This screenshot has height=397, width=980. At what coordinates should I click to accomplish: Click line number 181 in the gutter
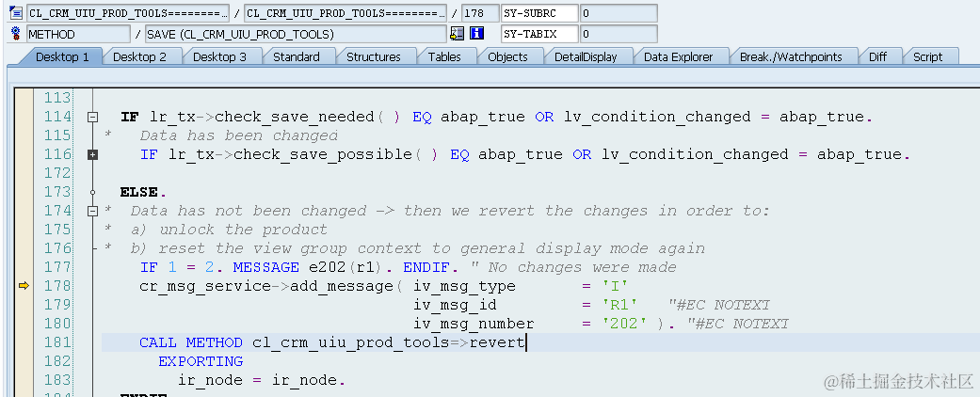pos(58,342)
